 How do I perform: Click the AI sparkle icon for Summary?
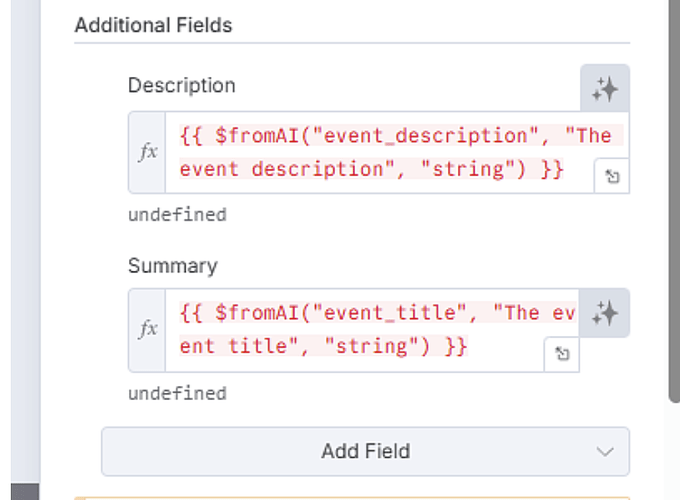coord(605,313)
